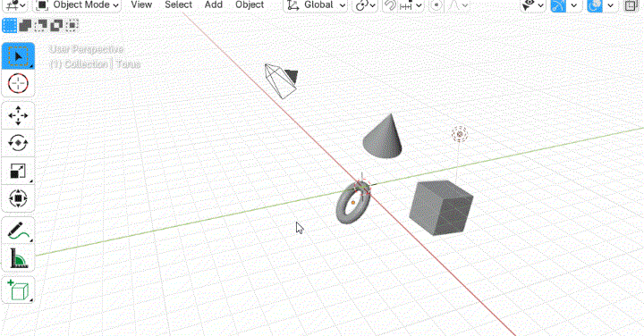Select the Measure tool
The width and height of the screenshot is (644, 336).
18,258
